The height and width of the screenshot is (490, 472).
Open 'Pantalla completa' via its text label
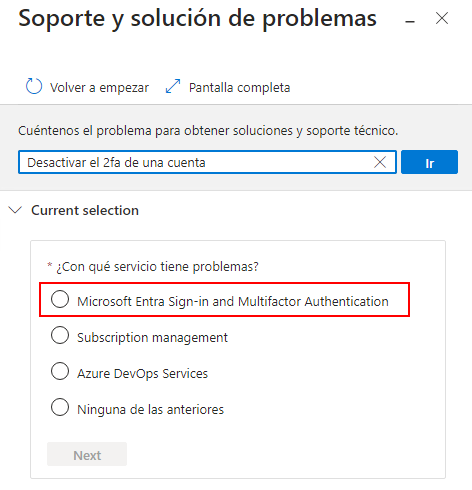coord(239,88)
